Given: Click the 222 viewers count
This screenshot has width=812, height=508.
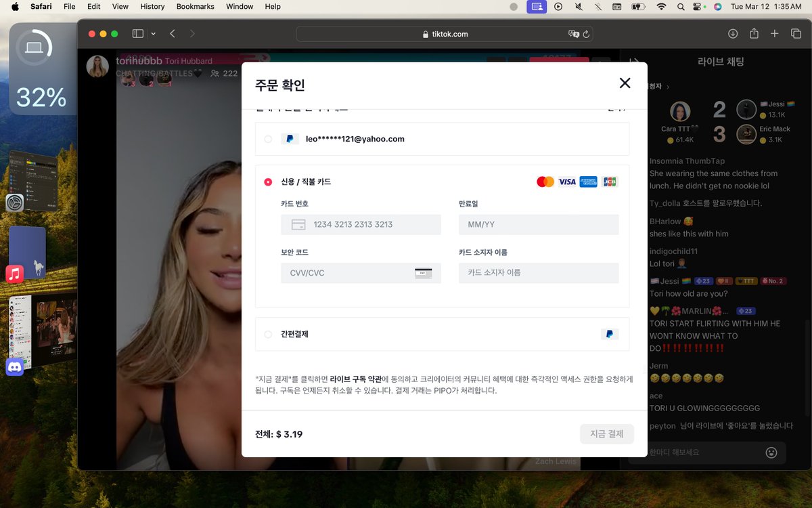Looking at the screenshot, I should [224, 73].
